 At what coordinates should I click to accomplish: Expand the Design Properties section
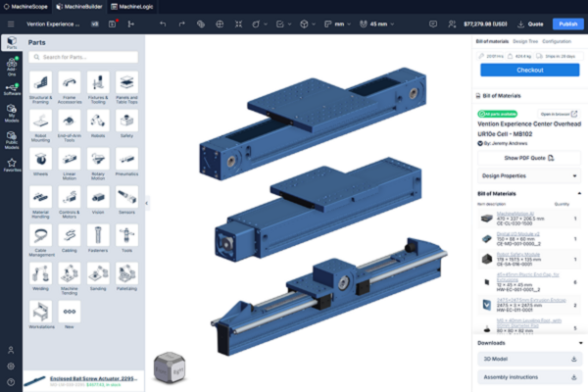tap(527, 175)
